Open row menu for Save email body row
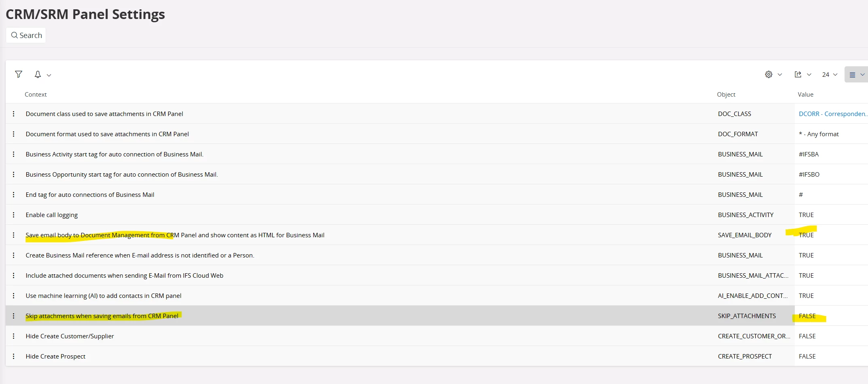Viewport: 868px width, 384px height. 14,235
